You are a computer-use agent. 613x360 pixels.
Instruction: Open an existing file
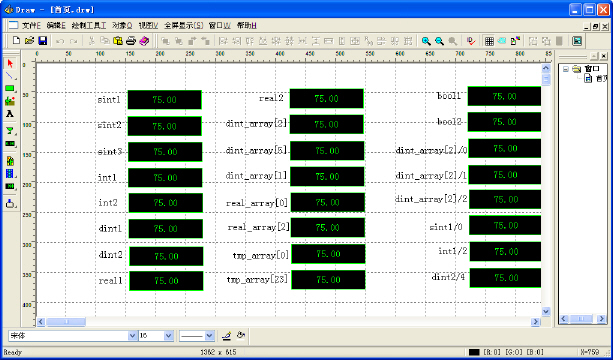coord(30,41)
